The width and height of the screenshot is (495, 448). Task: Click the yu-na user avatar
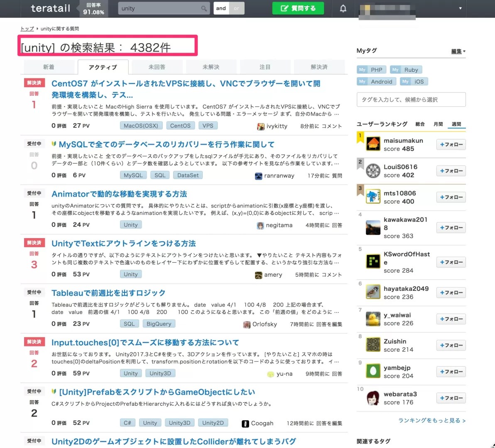tap(270, 374)
